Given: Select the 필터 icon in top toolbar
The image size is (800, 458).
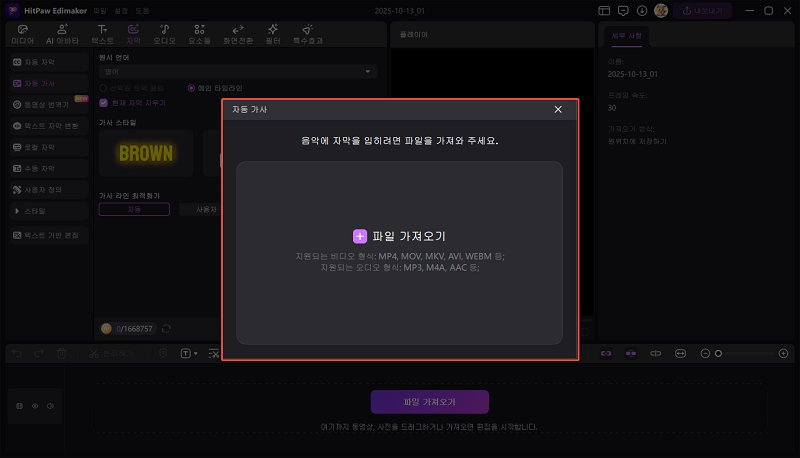Looking at the screenshot, I should (272, 35).
